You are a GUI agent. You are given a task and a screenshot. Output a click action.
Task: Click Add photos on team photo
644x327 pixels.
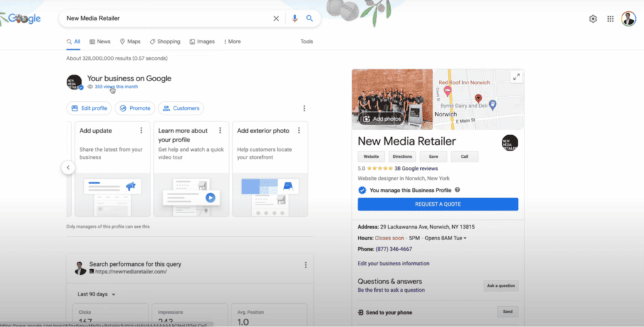(382, 119)
